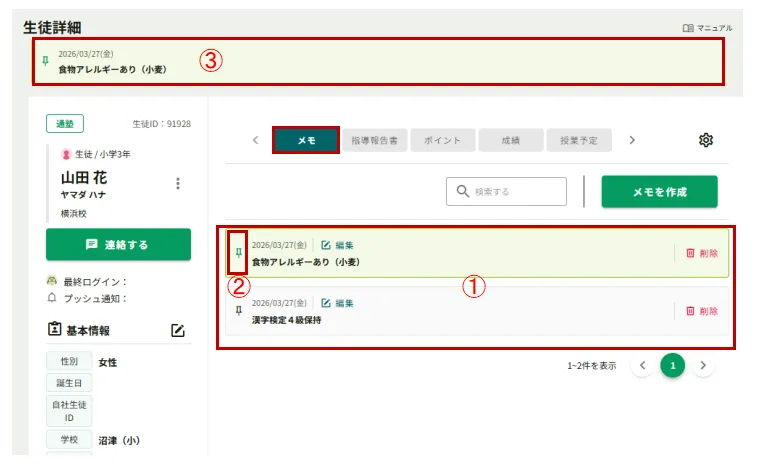Switch to 指導報告書 tab

pyautogui.click(x=374, y=141)
